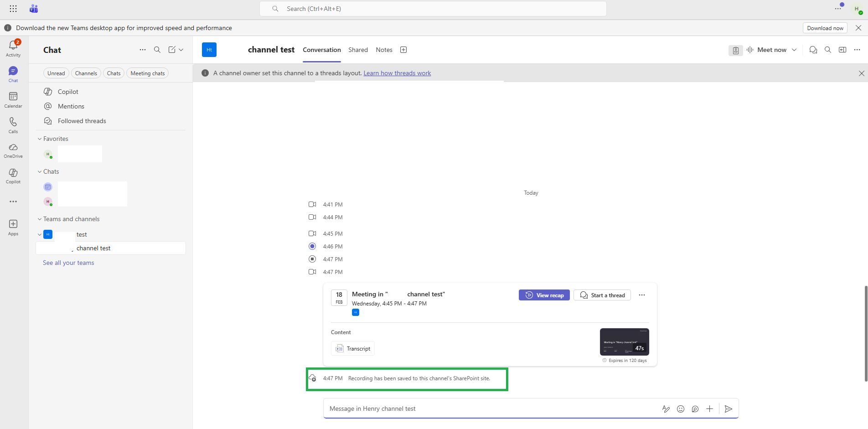Open OneDrive in the left rail

point(13,150)
